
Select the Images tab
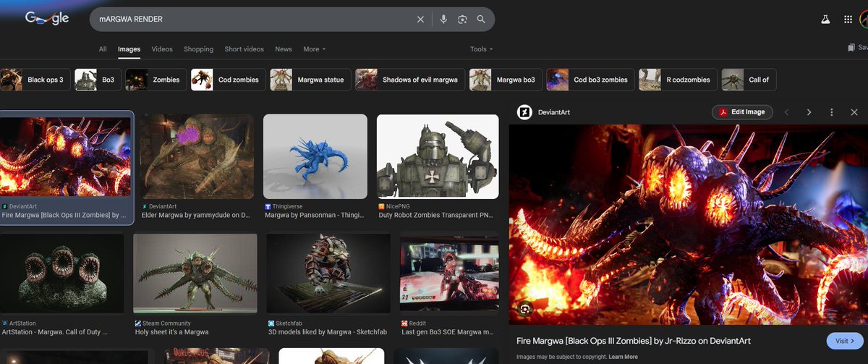click(129, 49)
